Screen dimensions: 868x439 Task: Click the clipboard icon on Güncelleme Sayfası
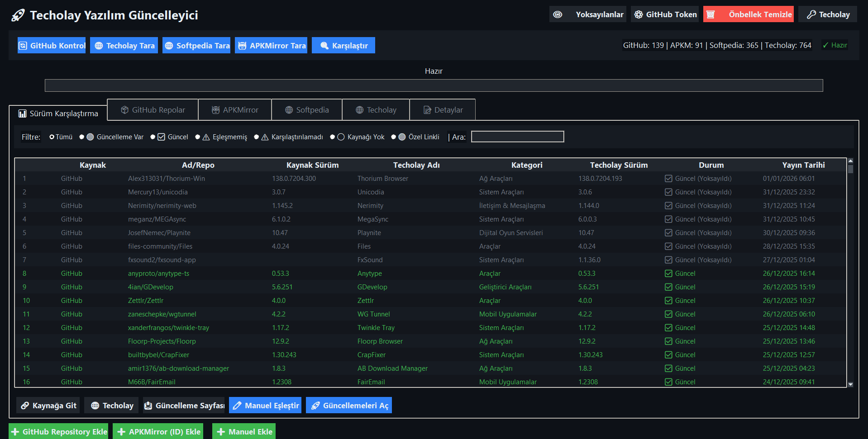pos(148,406)
